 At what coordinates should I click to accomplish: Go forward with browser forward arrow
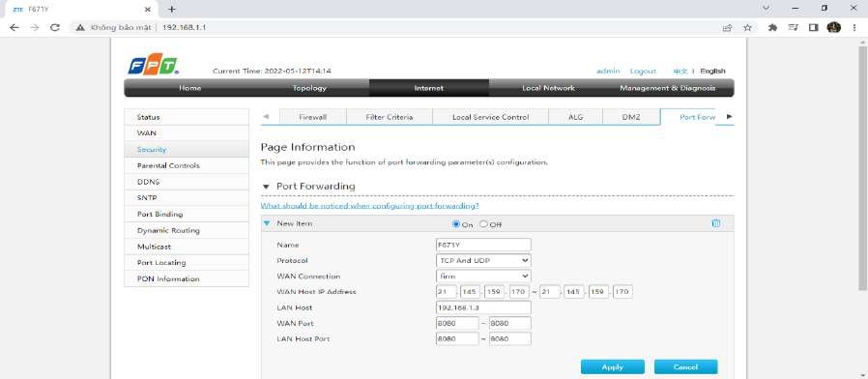(35, 27)
